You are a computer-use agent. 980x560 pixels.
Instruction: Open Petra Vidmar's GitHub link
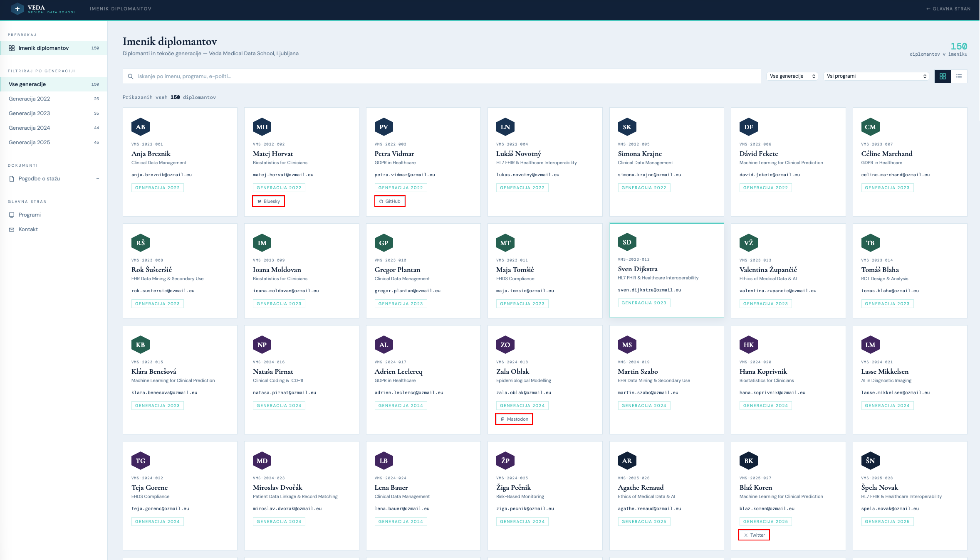pyautogui.click(x=390, y=201)
